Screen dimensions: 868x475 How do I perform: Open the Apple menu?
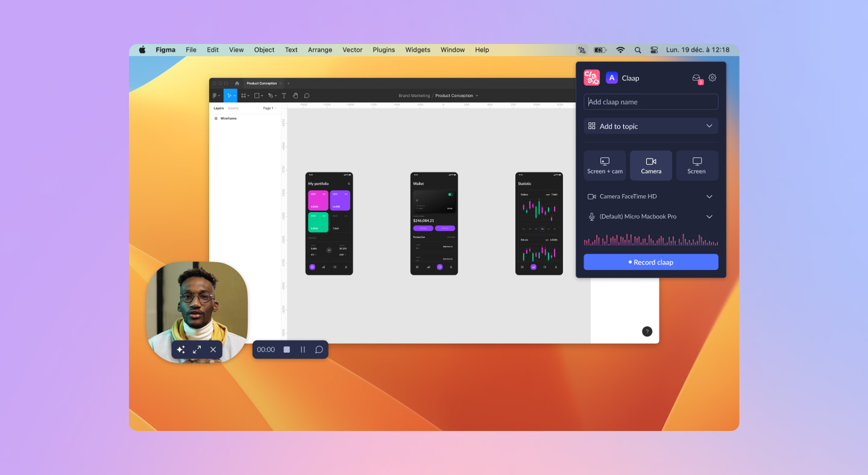142,50
